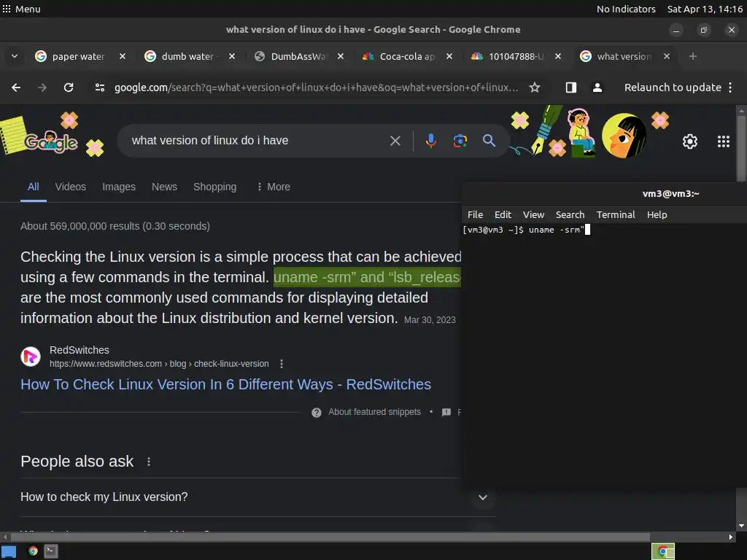
Task: Open RedSwitches site favicon
Action: (31, 357)
